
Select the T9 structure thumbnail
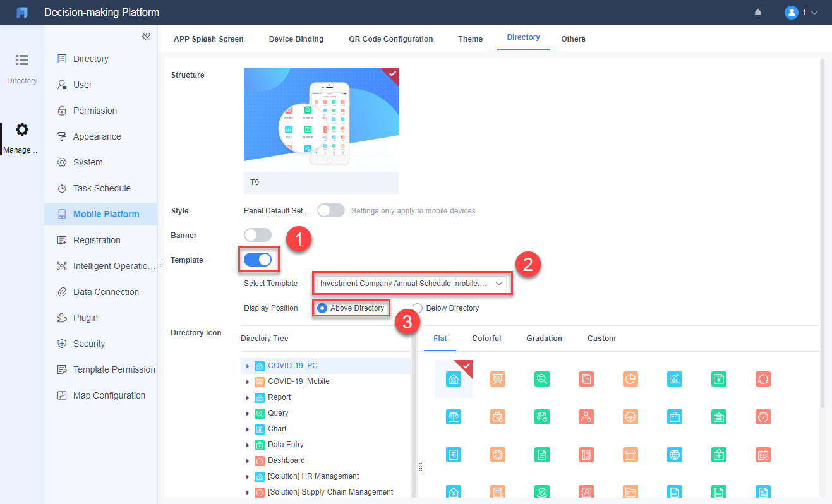pyautogui.click(x=321, y=130)
